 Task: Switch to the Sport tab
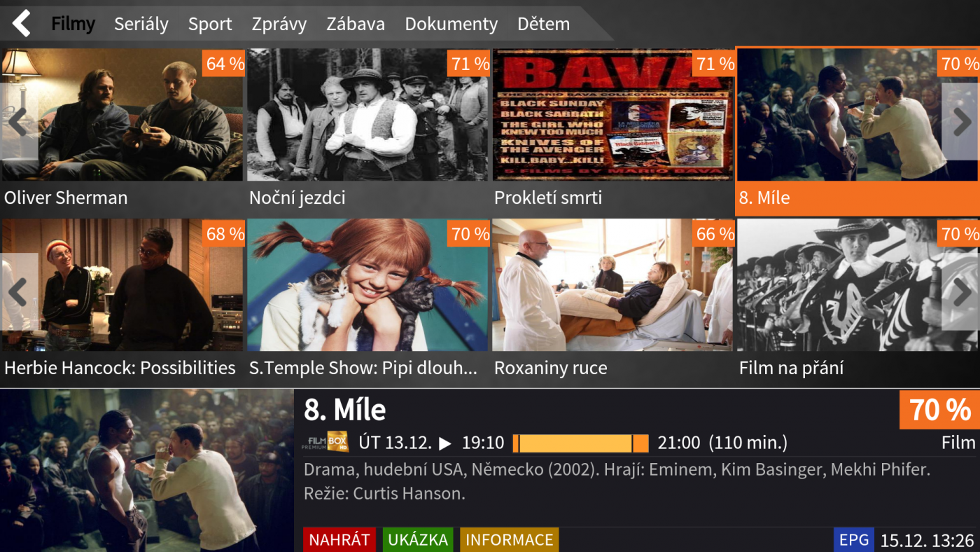(210, 24)
